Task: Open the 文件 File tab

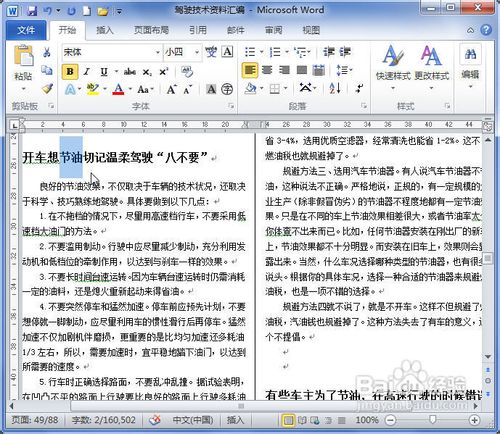Action: (x=26, y=30)
